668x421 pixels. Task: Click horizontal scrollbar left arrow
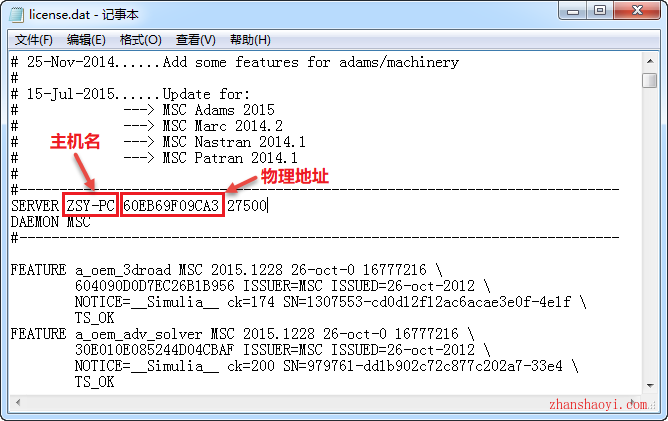[x=18, y=402]
